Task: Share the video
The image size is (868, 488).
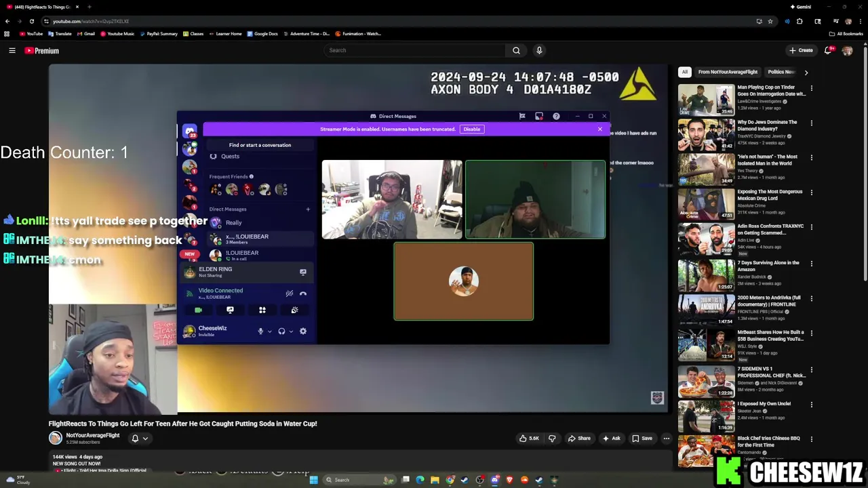Action: point(579,439)
